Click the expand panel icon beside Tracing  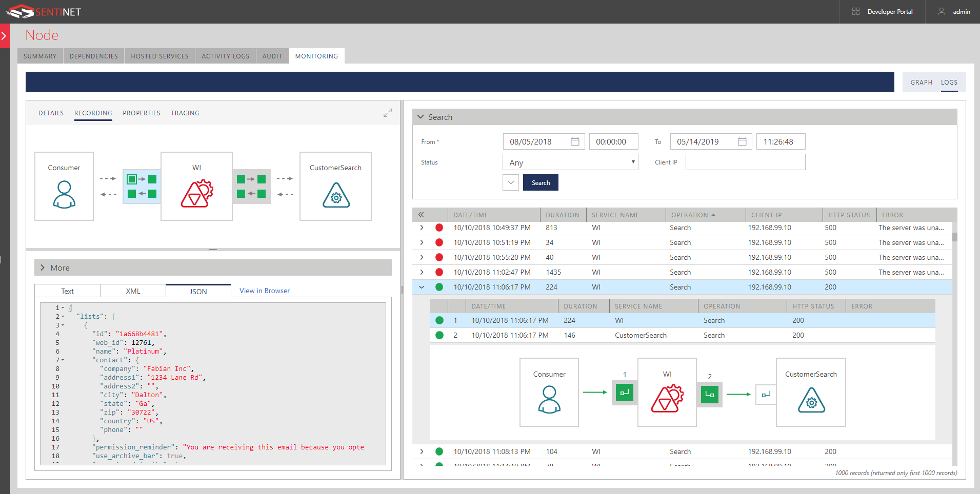[388, 113]
